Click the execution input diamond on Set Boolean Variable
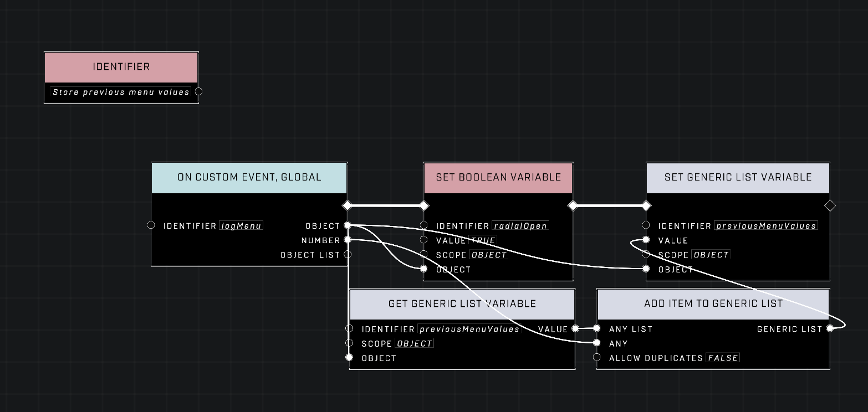Viewport: 868px width, 412px height. pos(424,206)
